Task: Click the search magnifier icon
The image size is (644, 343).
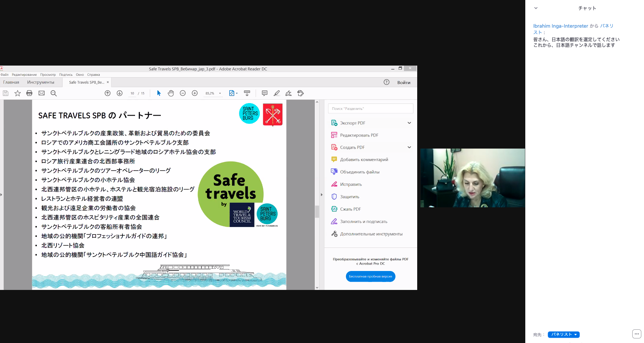Action: tap(53, 93)
